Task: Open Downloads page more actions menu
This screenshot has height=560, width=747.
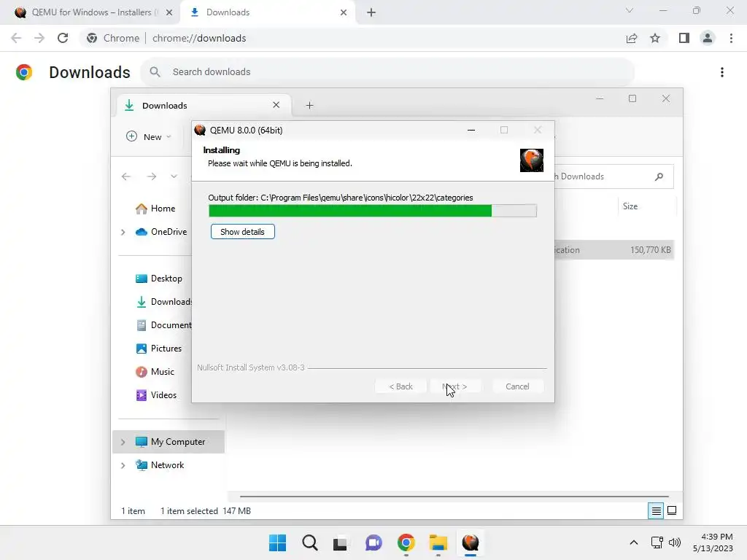Action: (722, 72)
